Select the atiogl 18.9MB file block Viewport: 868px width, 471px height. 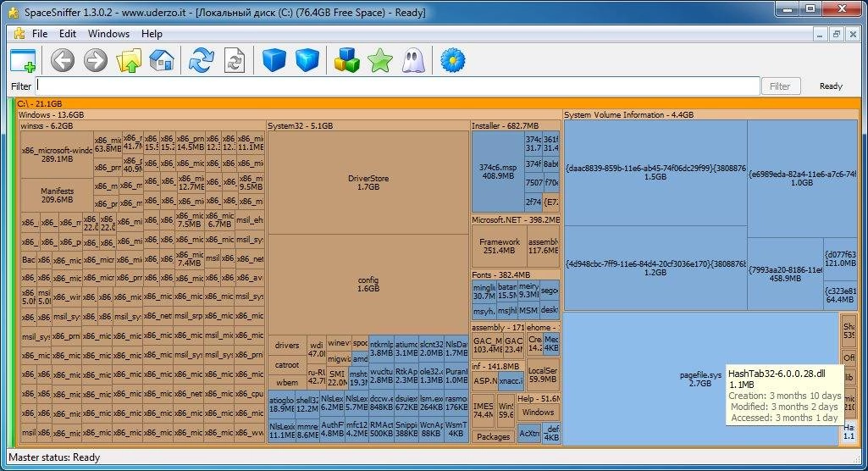[281, 404]
